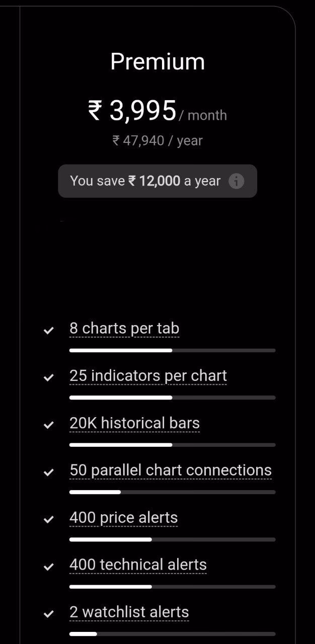Click the ₹ 3,995 monthly price
Viewport: 315px width, 644px height.
click(133, 111)
